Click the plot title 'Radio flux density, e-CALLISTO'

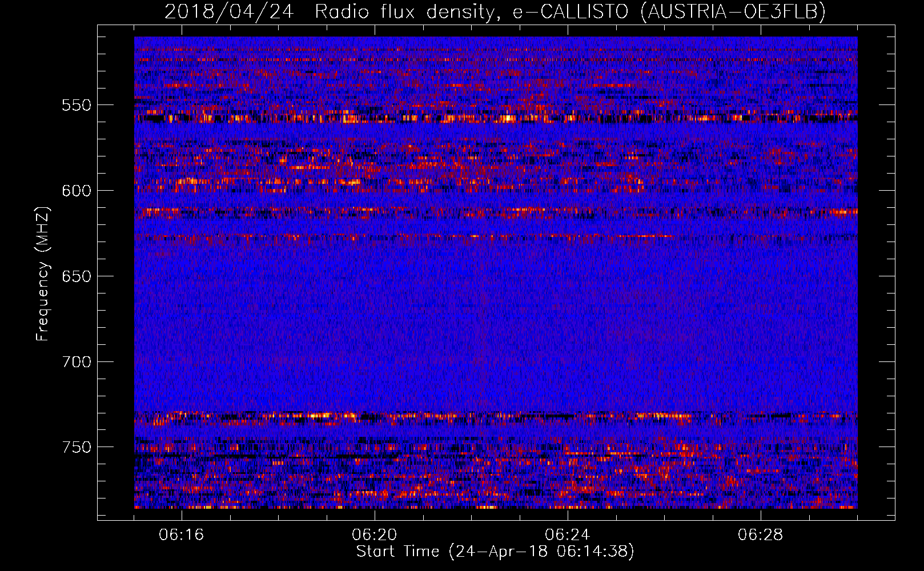point(472,11)
